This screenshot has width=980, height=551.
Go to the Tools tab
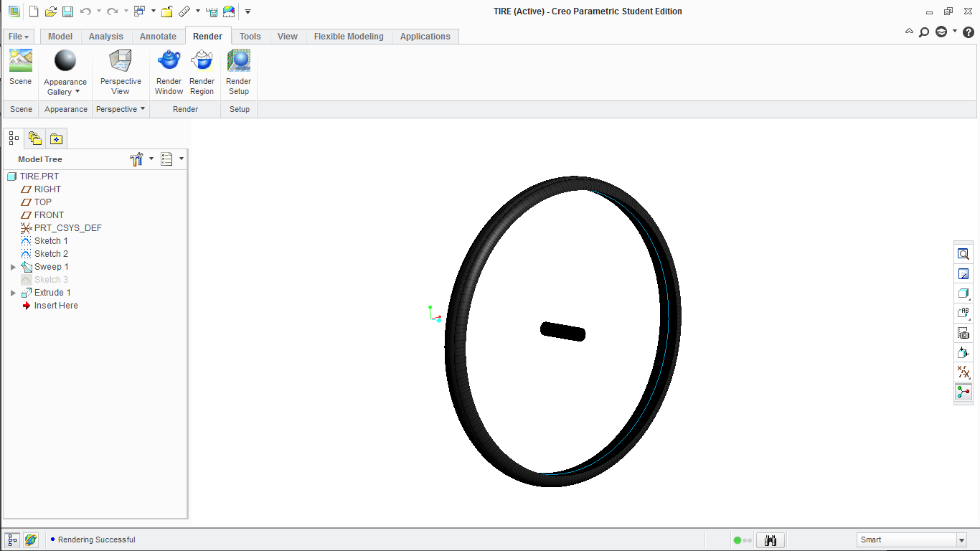(250, 37)
